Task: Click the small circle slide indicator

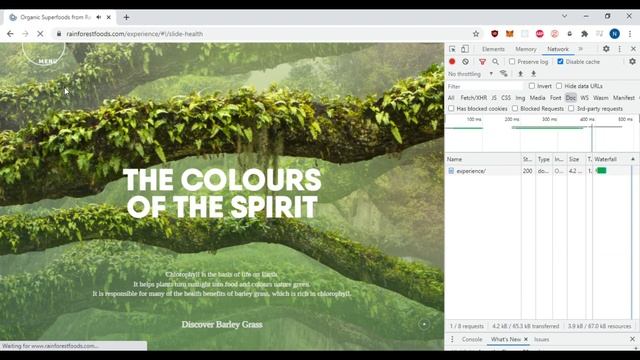Action: pyautogui.click(x=424, y=324)
